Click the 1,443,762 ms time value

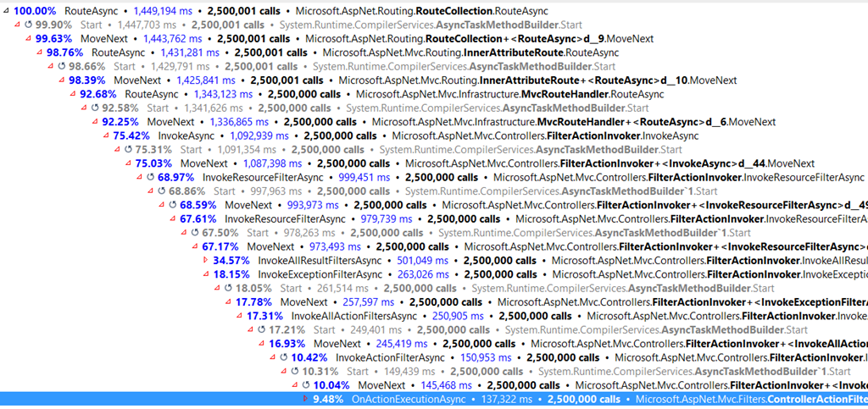172,39
